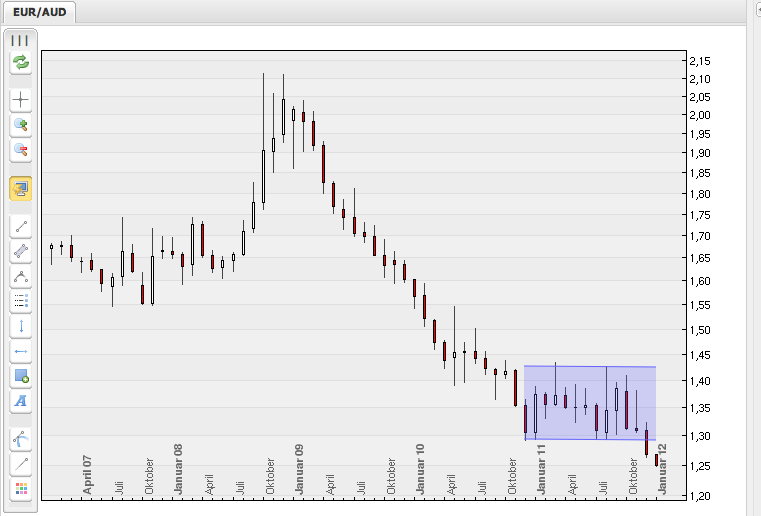Select the crosshair cursor tool
The image size is (761, 516).
pyautogui.click(x=20, y=100)
